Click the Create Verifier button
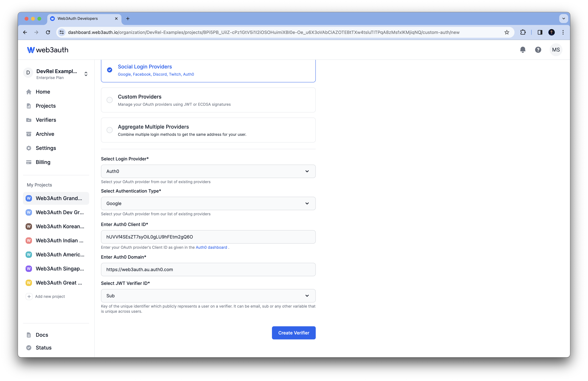The height and width of the screenshot is (381, 588). [x=294, y=333]
